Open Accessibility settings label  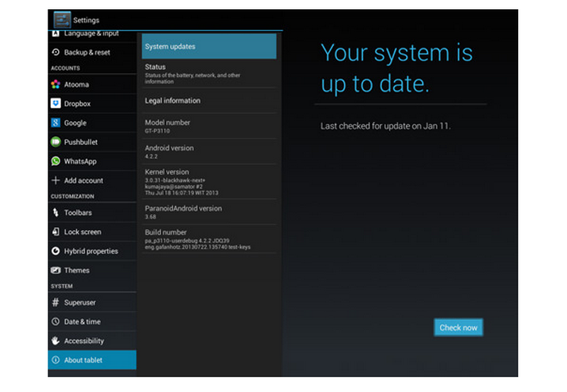(x=84, y=341)
